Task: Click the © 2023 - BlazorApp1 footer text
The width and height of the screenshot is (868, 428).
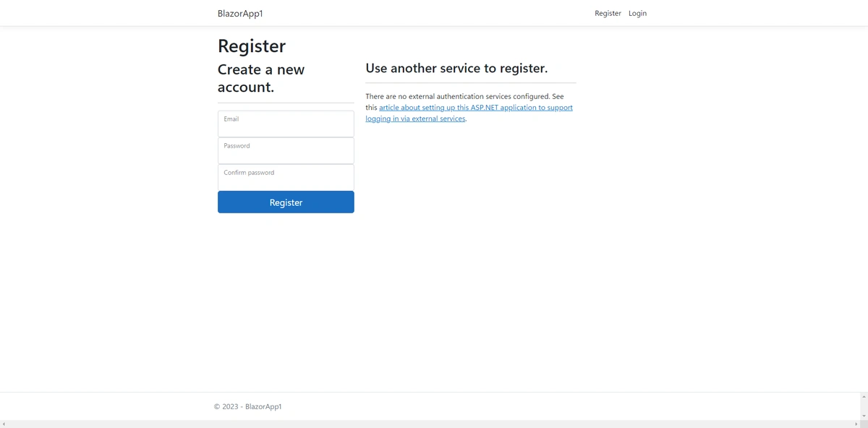Action: click(x=248, y=406)
